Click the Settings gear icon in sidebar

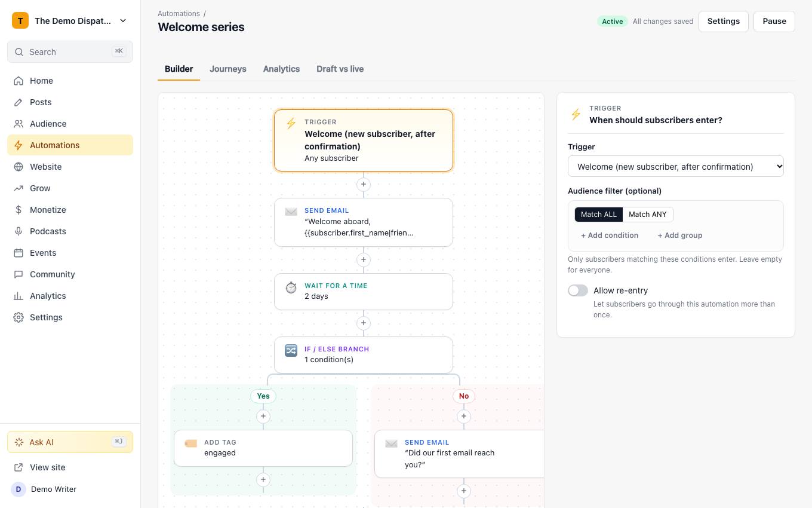[19, 317]
